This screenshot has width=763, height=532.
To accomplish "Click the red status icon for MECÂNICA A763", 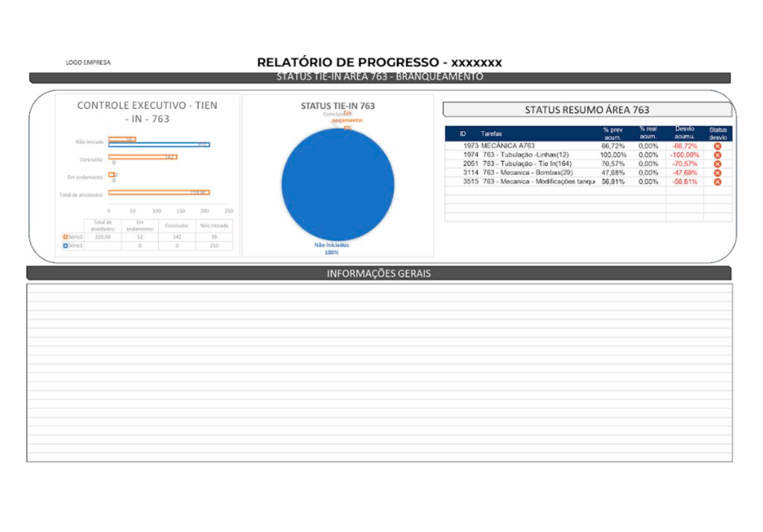I will [x=718, y=146].
